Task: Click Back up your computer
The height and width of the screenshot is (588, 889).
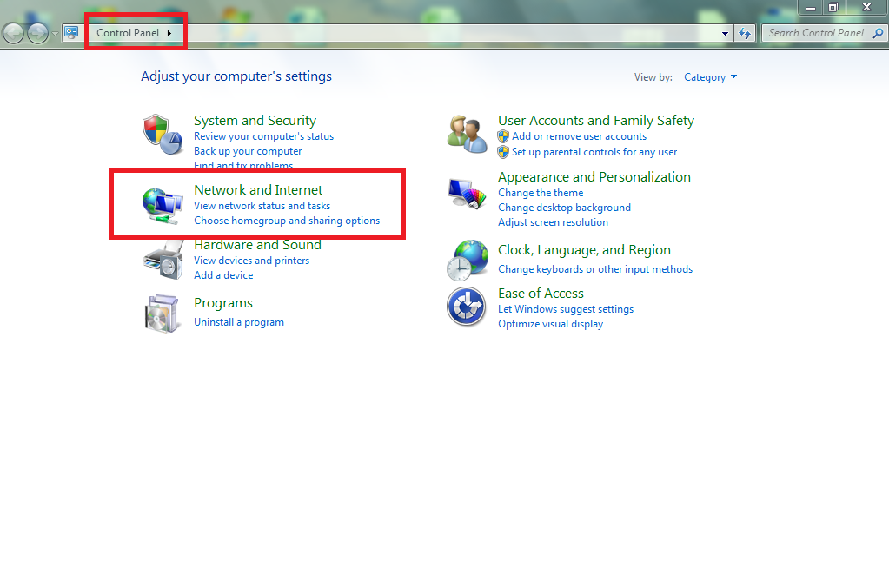Action: tap(247, 151)
